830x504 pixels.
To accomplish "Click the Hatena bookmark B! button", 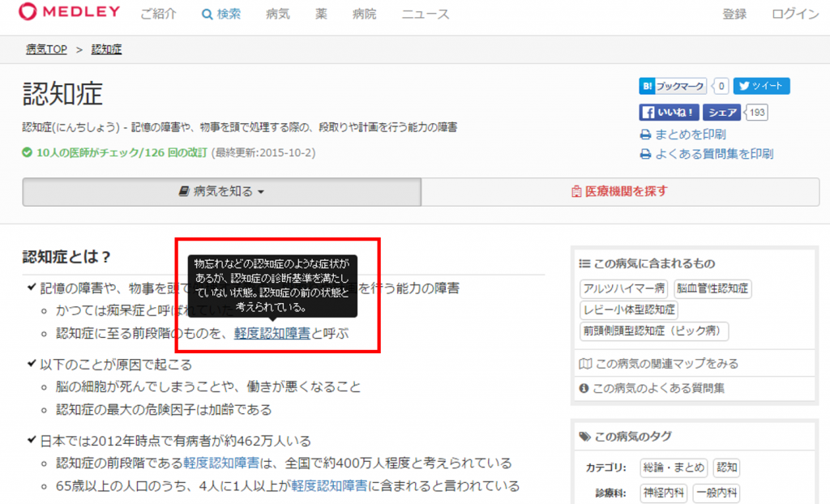I will (647, 86).
